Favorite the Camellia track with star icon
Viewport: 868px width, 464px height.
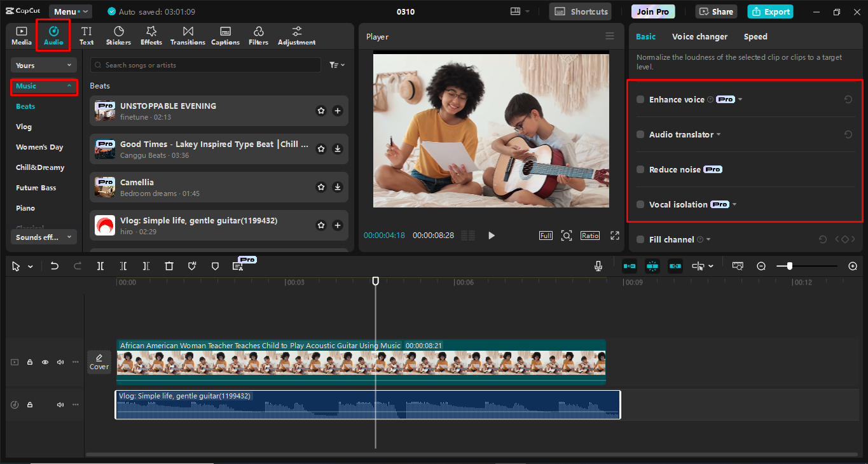[x=321, y=187]
